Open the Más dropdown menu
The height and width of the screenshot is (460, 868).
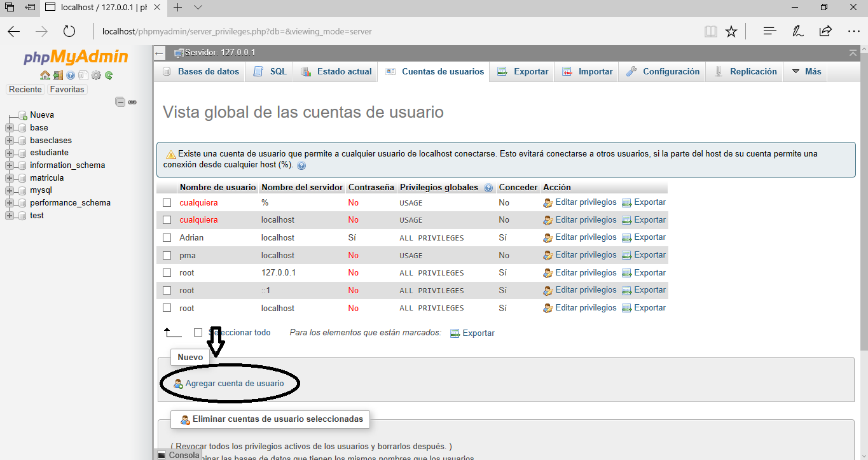(805, 71)
